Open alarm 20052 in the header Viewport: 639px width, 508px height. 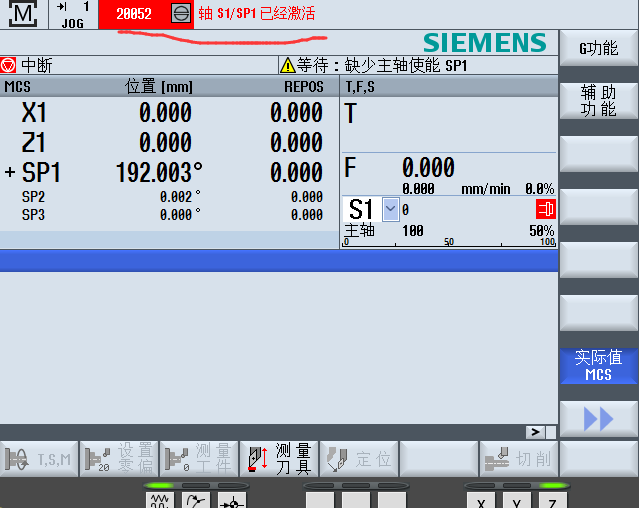click(134, 14)
